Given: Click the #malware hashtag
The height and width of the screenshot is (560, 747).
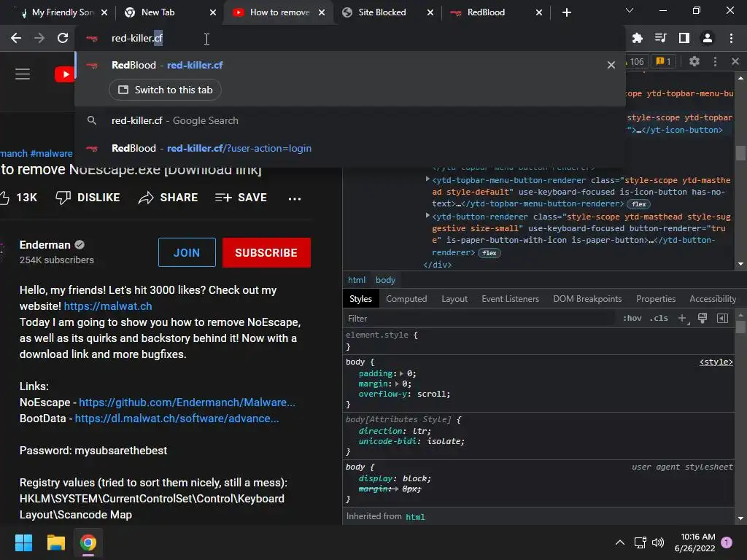Looking at the screenshot, I should (52, 153).
